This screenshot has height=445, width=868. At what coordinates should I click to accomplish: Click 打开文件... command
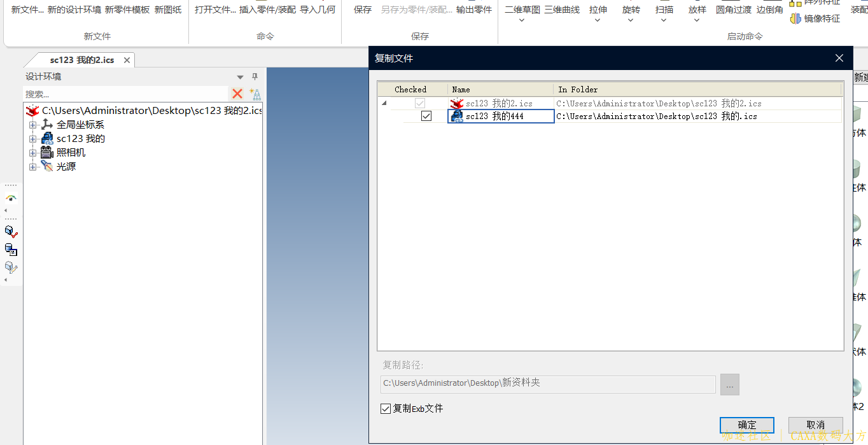[215, 10]
